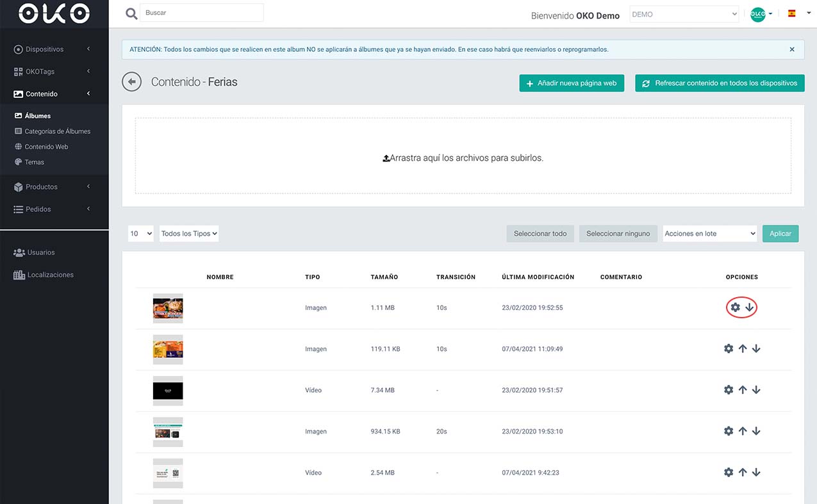Change the items-per-page selector showing 10
The image size is (817, 504).
click(x=141, y=234)
